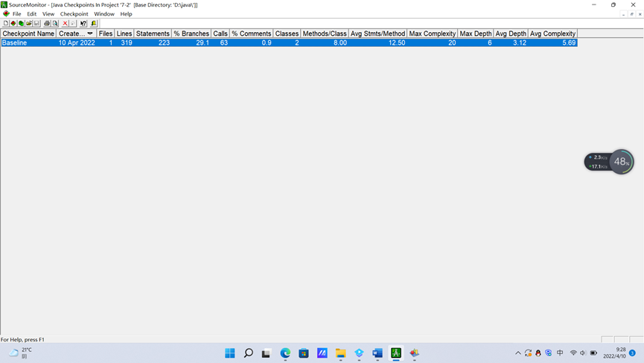644x363 pixels.
Task: Click the Print toolbar icon
Action: point(47,23)
